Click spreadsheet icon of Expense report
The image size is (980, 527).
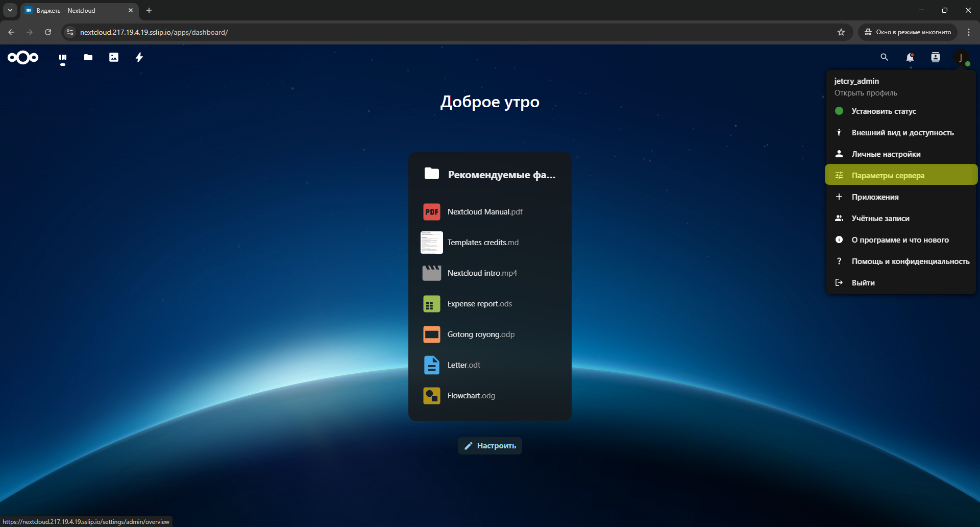point(432,304)
